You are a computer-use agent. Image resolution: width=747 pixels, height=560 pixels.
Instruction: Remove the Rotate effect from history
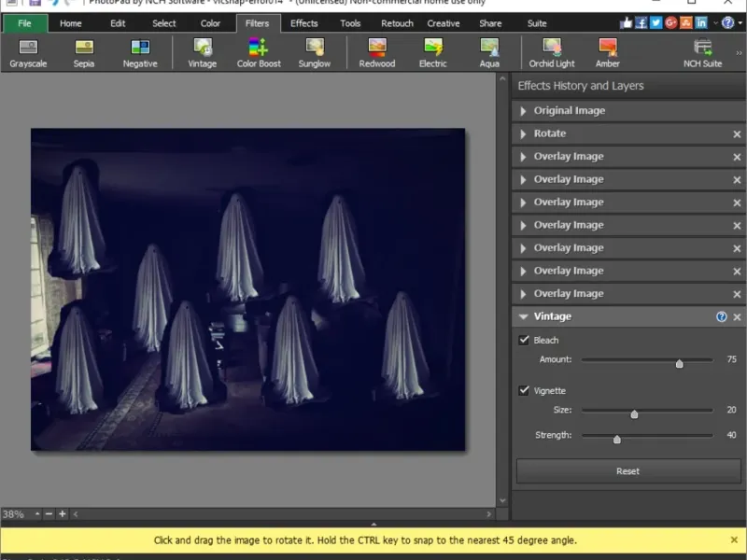pos(737,134)
